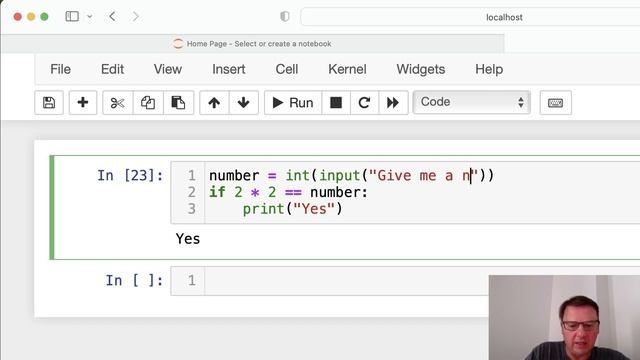Click the webcam video overlay
This screenshot has width=640, height=360.
tap(564, 318)
